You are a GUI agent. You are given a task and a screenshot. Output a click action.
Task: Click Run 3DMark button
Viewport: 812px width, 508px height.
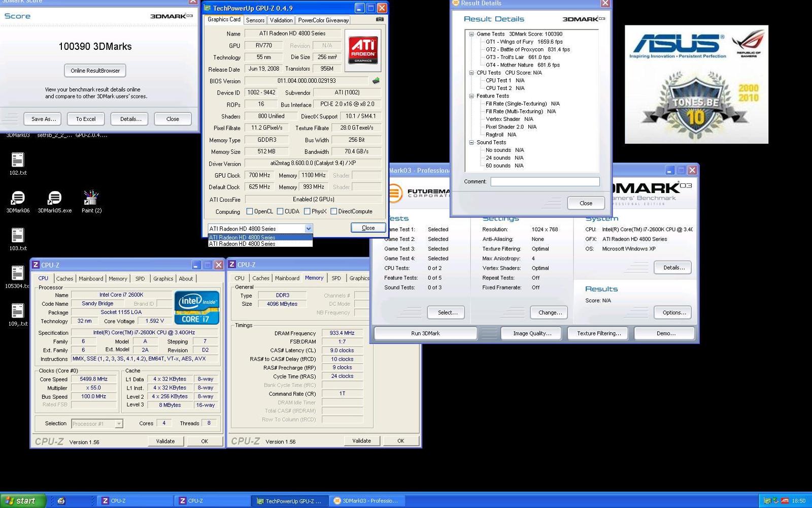click(425, 333)
